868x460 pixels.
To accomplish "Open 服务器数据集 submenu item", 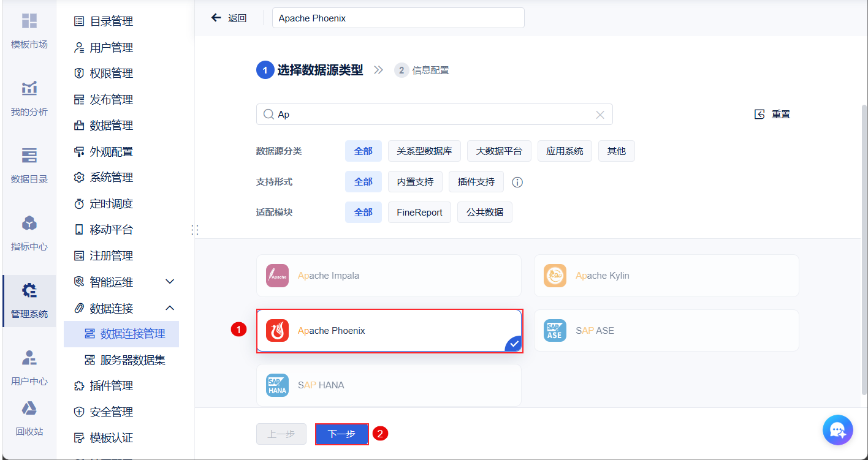I will [x=125, y=360].
